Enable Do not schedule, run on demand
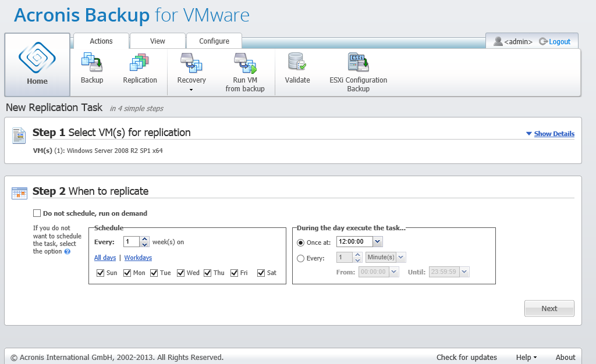Screen dimensions: 596x364 37,213
